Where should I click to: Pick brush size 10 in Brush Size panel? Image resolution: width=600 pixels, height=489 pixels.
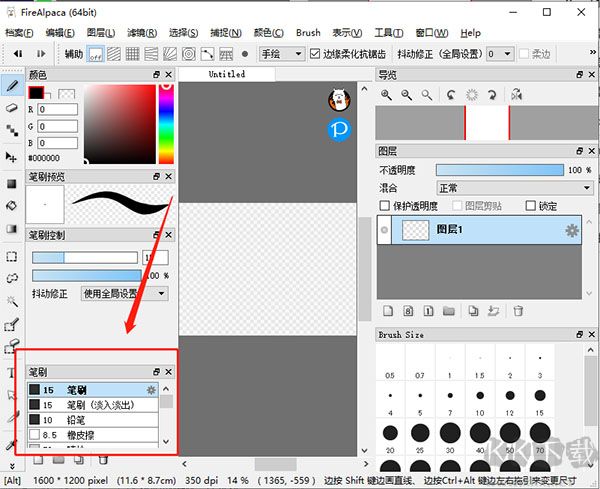point(480,401)
